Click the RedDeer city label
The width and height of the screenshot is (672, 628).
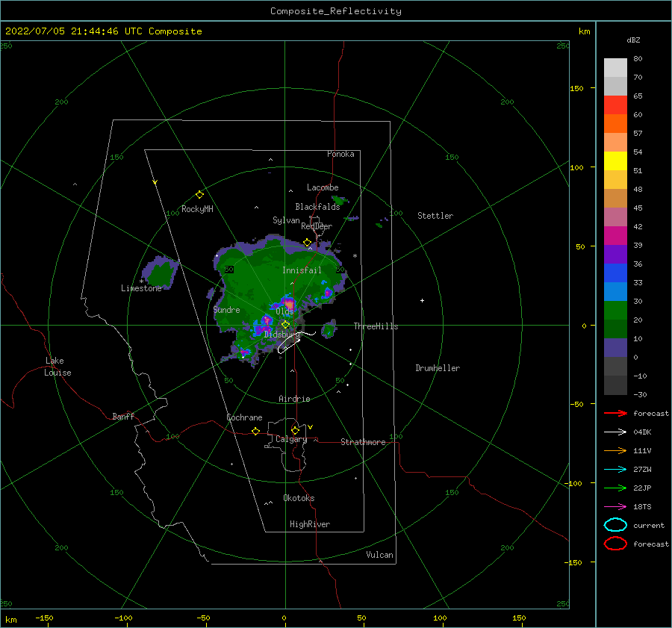point(317,226)
